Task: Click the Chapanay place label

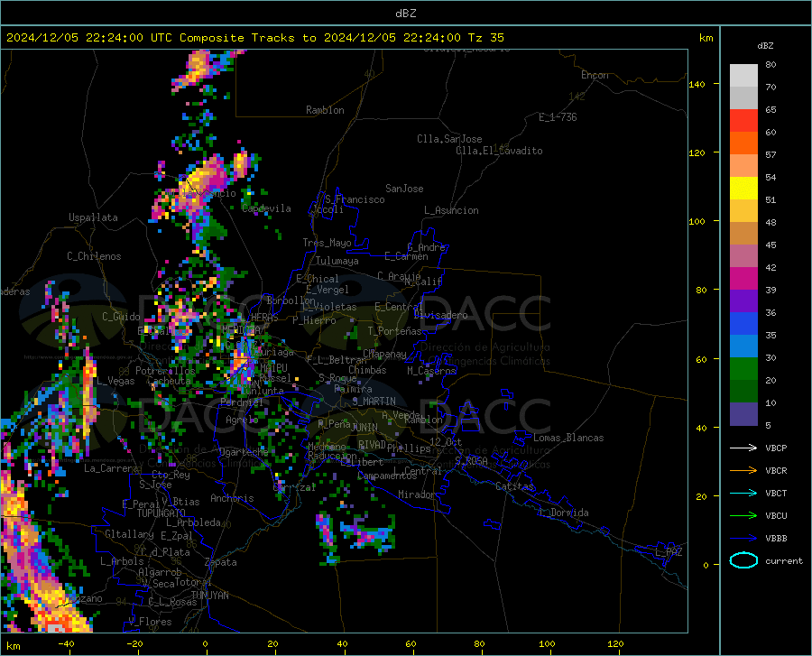Action: coord(384,354)
